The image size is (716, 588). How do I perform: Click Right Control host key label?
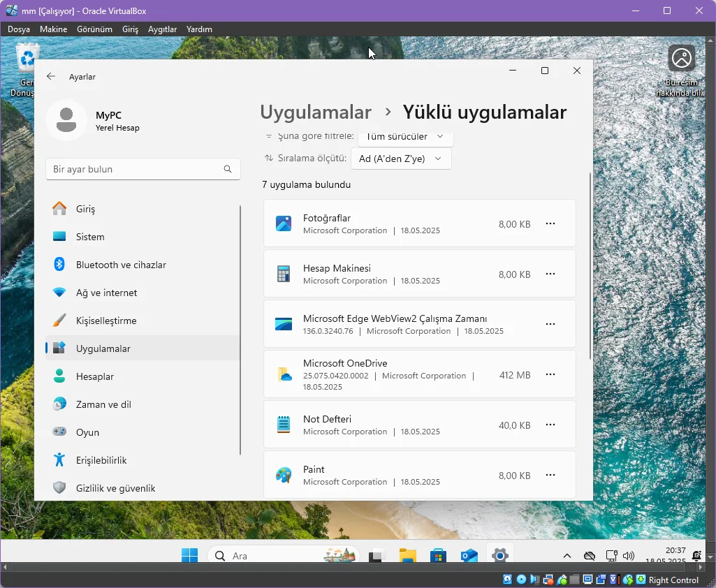pos(673,580)
